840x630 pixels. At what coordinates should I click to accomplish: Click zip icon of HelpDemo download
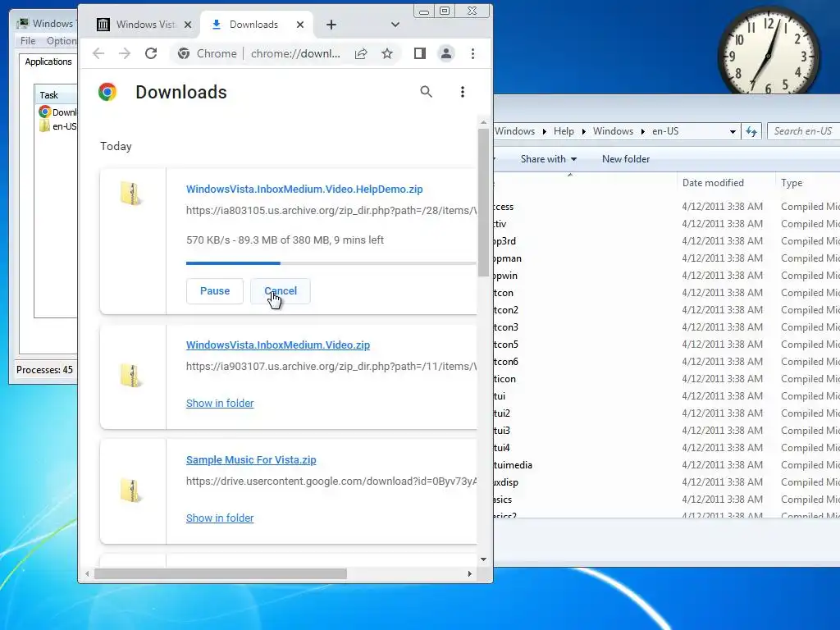click(130, 194)
